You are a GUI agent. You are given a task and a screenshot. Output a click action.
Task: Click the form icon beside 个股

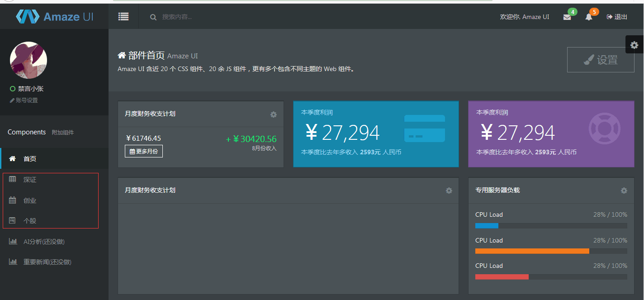13,220
